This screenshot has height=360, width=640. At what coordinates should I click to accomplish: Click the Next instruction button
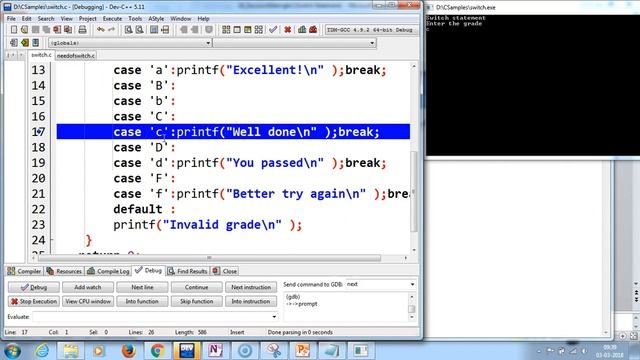[x=251, y=287]
